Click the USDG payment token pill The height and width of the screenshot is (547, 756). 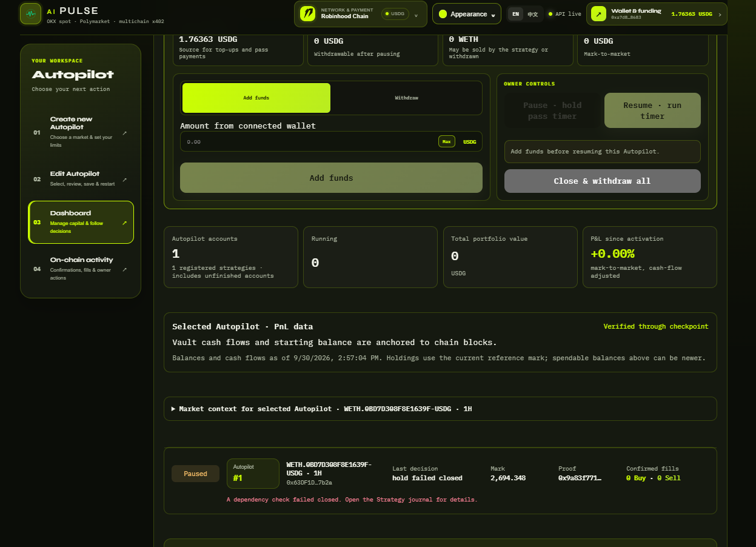pyautogui.click(x=395, y=13)
